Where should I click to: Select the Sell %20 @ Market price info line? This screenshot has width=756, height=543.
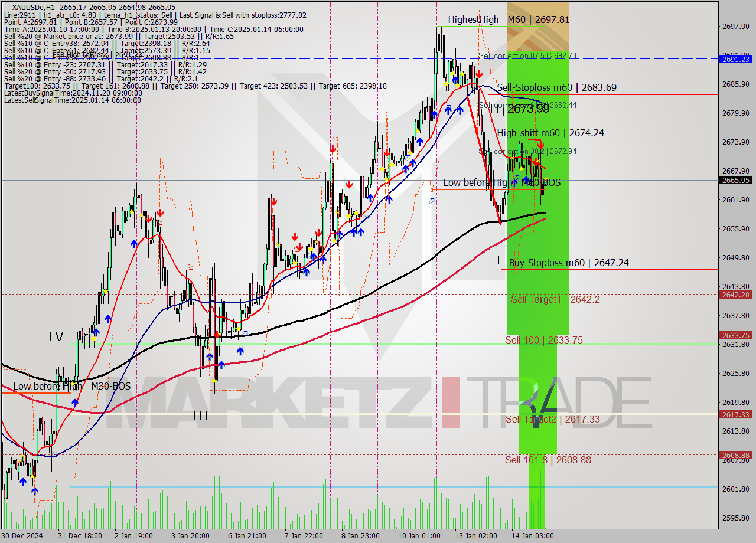(119, 37)
